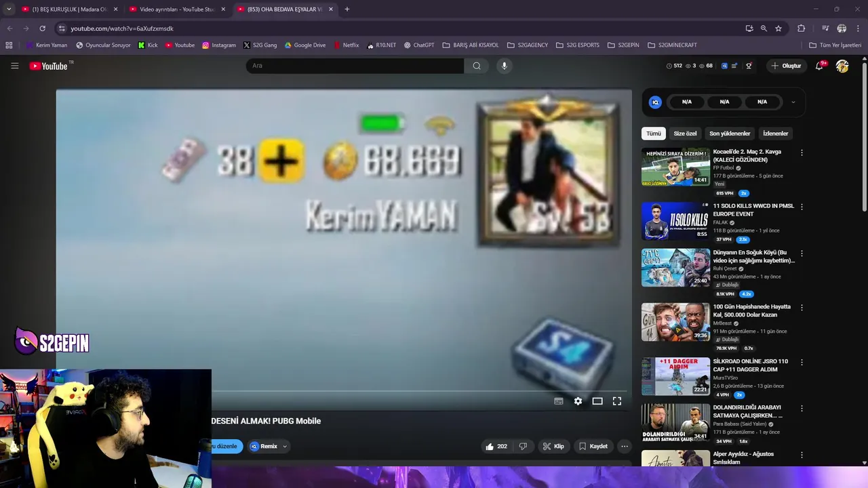Viewport: 868px width, 488px height.
Task: Open the Instagram bookmark
Action: point(218,45)
